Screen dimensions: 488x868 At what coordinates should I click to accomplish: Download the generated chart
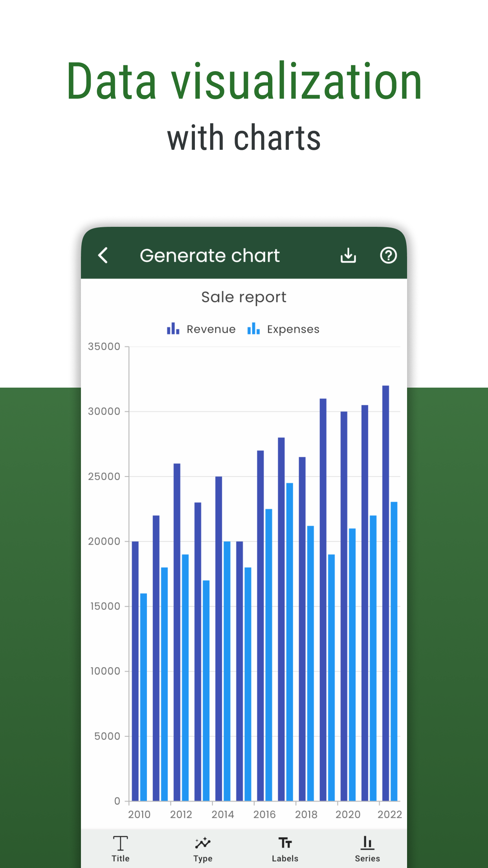(x=348, y=256)
